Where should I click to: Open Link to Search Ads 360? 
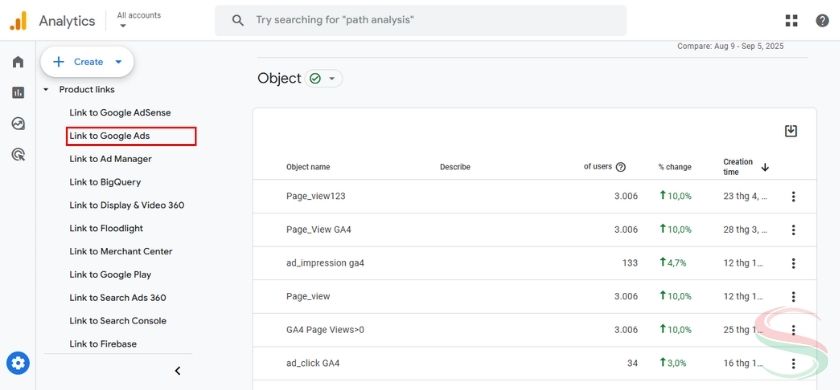click(118, 297)
